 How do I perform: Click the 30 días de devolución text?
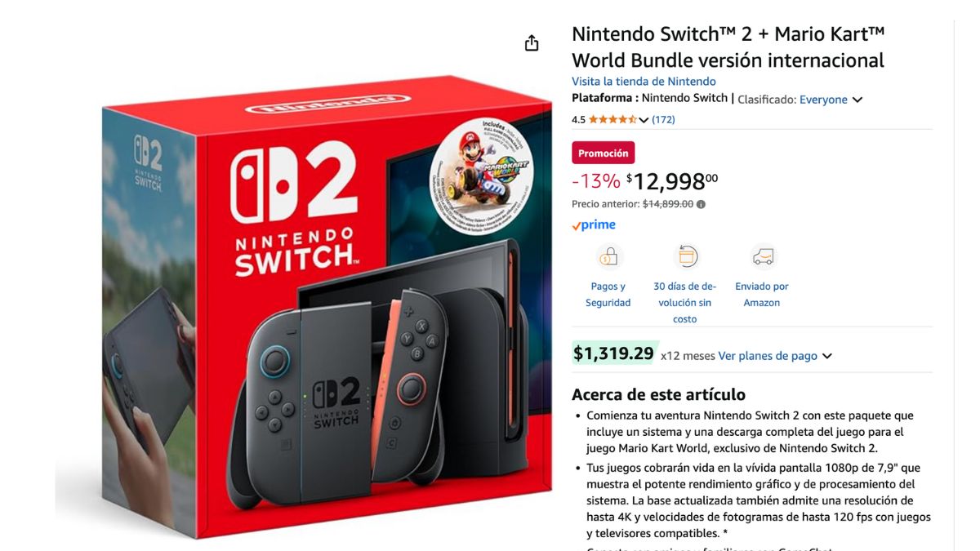click(x=685, y=303)
